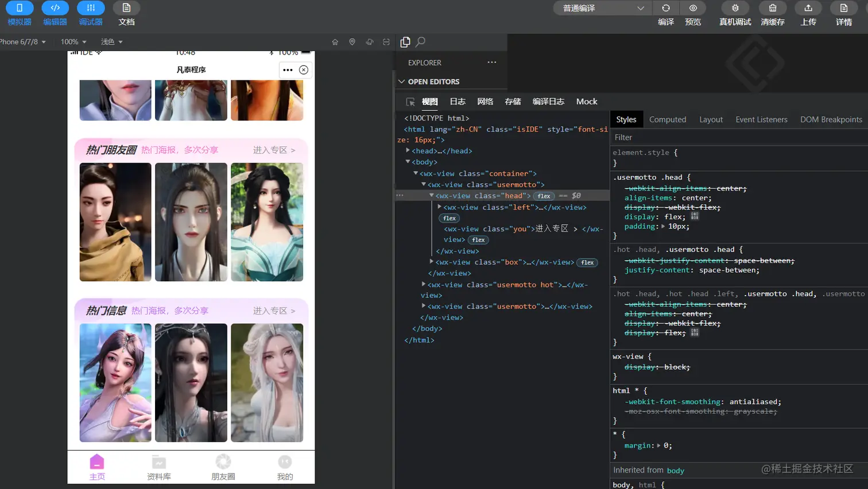Toggle the flex badge on head element
The image size is (868, 489).
(544, 196)
